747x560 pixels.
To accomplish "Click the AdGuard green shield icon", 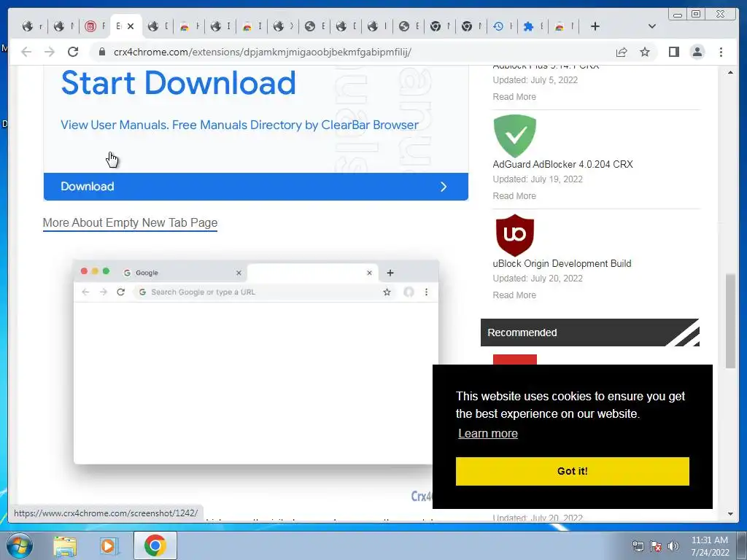I will [514, 136].
